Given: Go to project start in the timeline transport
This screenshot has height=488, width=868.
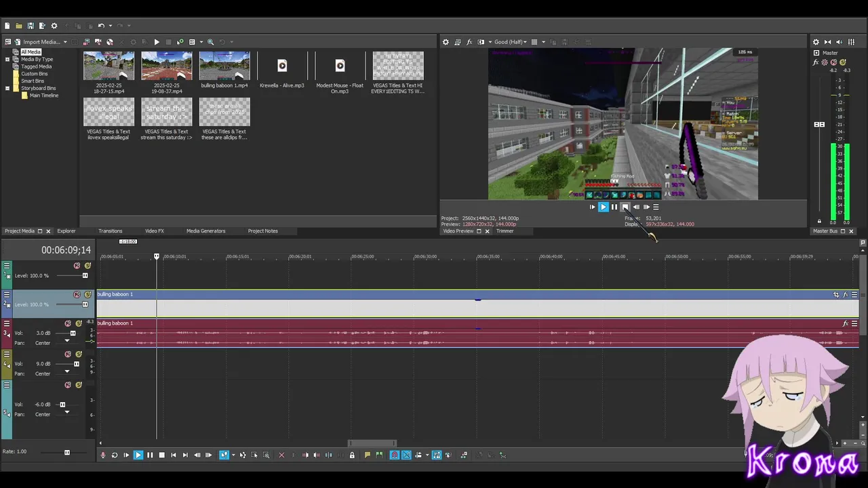Looking at the screenshot, I should pyautogui.click(x=174, y=455).
